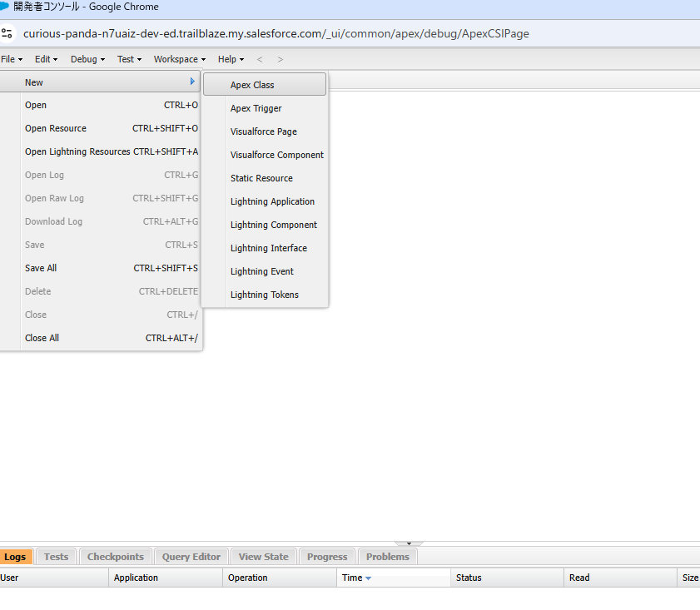Choose Apex Trigger from the New submenu
The image size is (700, 610).
click(265, 108)
